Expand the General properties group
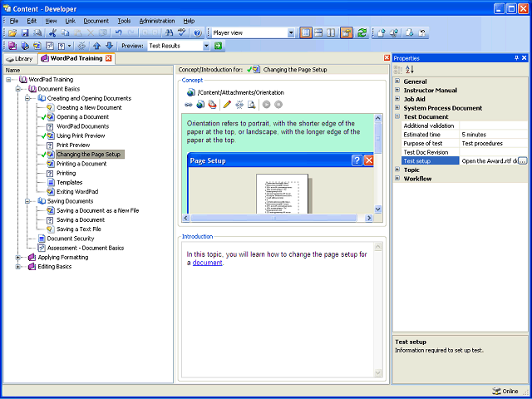Image resolution: width=532 pixels, height=399 pixels. tap(397, 81)
